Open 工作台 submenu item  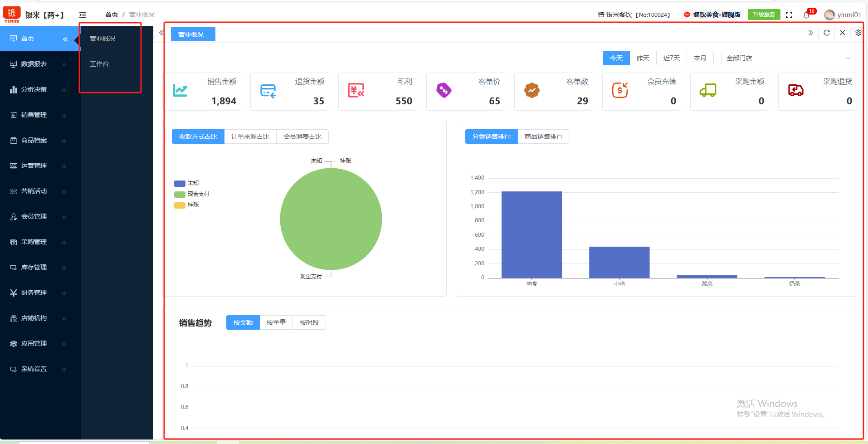pyautogui.click(x=99, y=64)
